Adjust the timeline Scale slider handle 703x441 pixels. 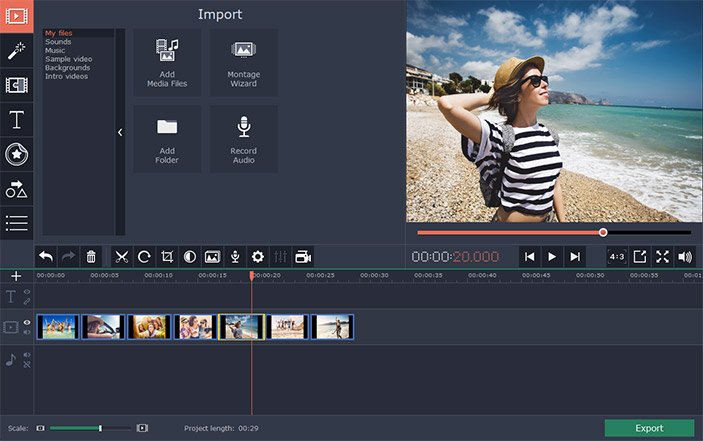coord(100,428)
